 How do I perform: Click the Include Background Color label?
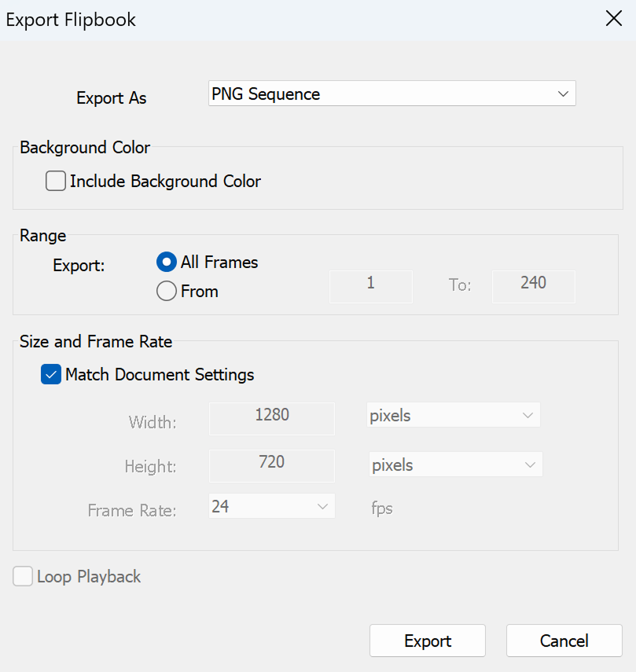click(165, 182)
